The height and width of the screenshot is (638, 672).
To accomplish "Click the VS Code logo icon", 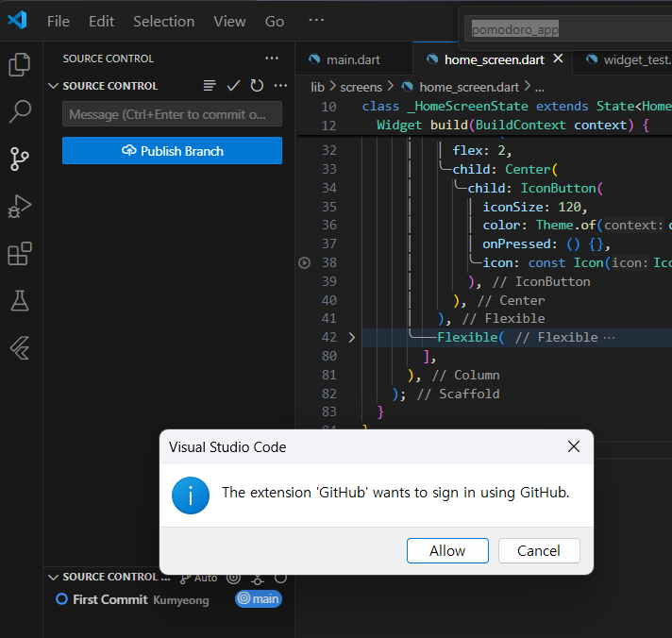I will (17, 20).
